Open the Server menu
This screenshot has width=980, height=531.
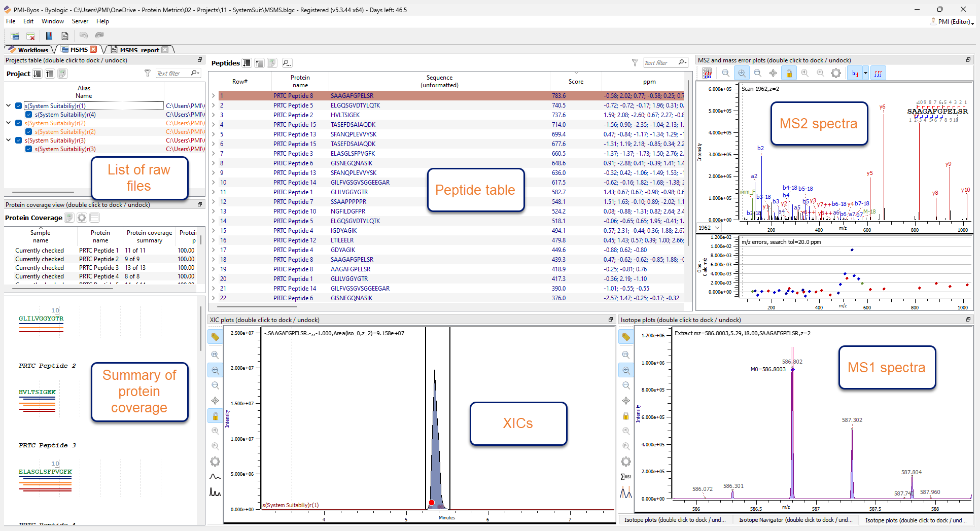pyautogui.click(x=80, y=21)
